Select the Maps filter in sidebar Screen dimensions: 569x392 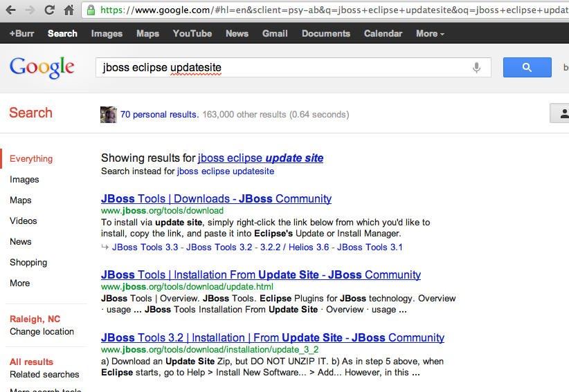[x=21, y=200]
